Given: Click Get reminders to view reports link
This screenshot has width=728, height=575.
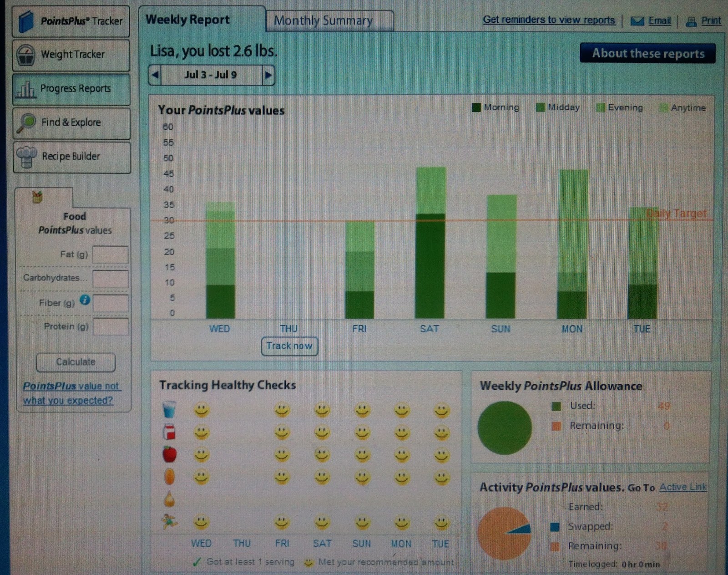Looking at the screenshot, I should (x=549, y=20).
